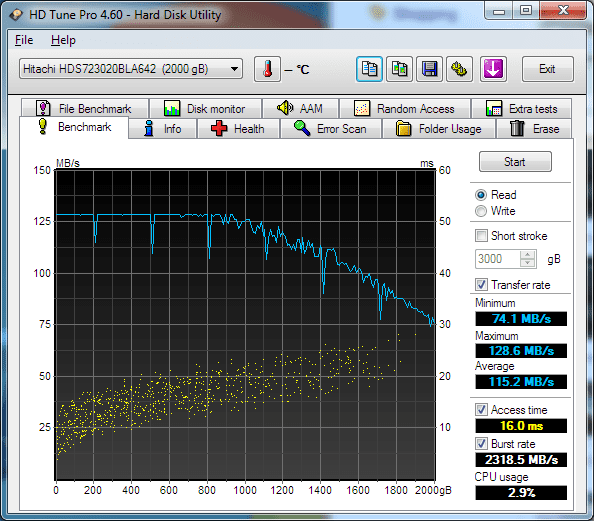Click the Start benchmark button
This screenshot has width=594, height=521.
[515, 162]
